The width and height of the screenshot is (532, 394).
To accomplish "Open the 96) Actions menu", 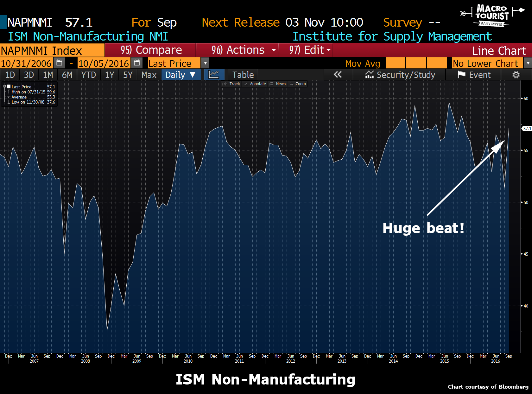I will click(237, 50).
